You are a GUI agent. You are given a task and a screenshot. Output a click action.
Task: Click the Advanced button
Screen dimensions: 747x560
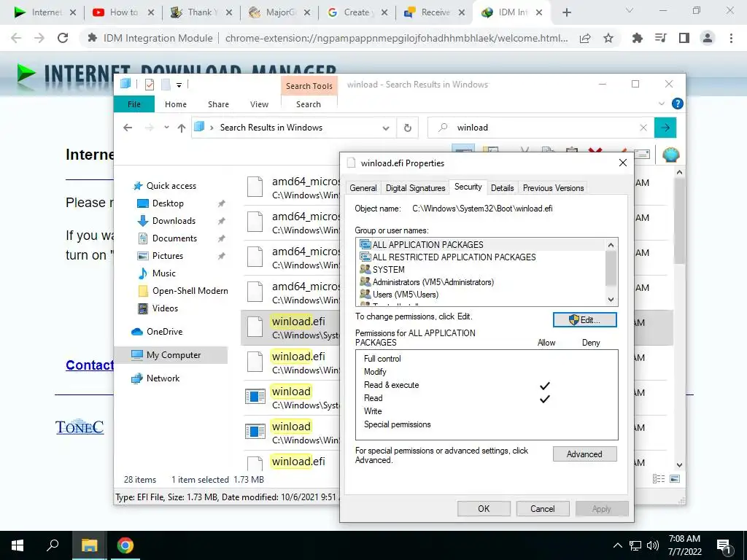(584, 454)
